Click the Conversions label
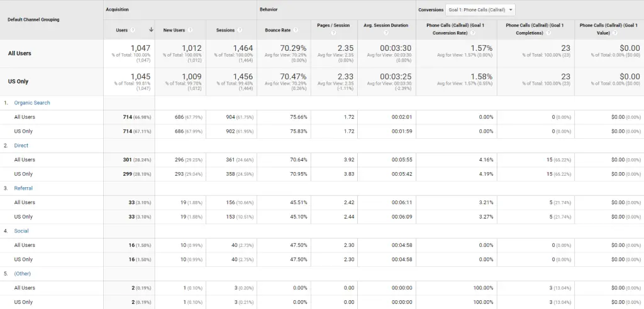This screenshot has width=644, height=309. coord(431,10)
